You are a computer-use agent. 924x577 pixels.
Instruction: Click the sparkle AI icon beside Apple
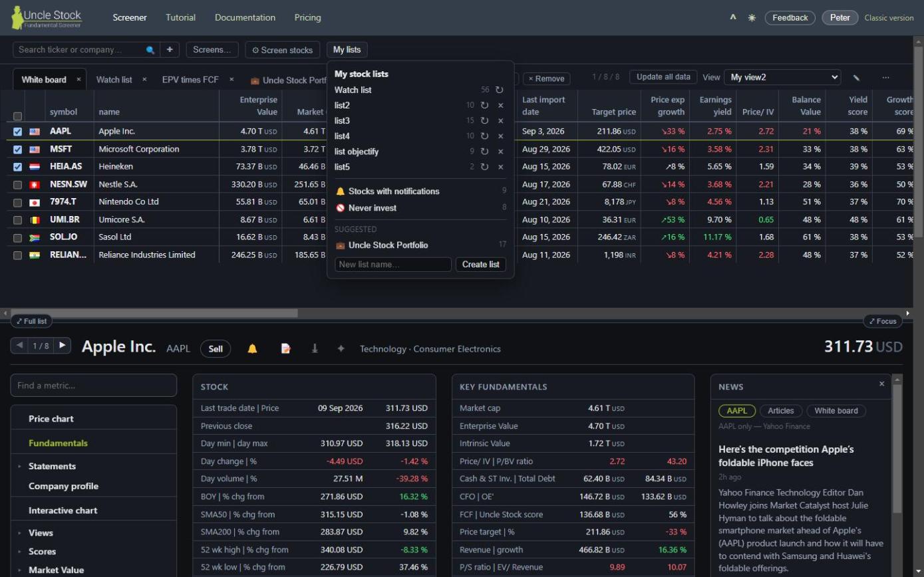pos(341,348)
